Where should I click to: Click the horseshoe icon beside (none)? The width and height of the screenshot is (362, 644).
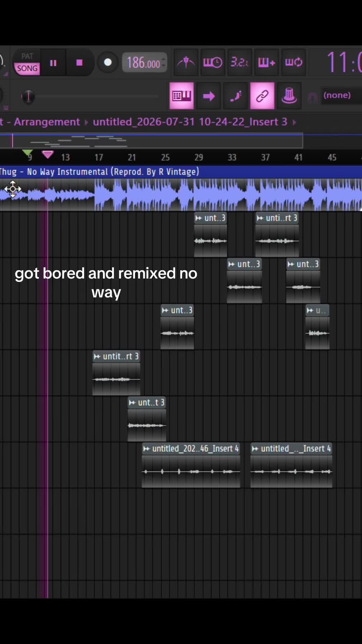pos(312,97)
